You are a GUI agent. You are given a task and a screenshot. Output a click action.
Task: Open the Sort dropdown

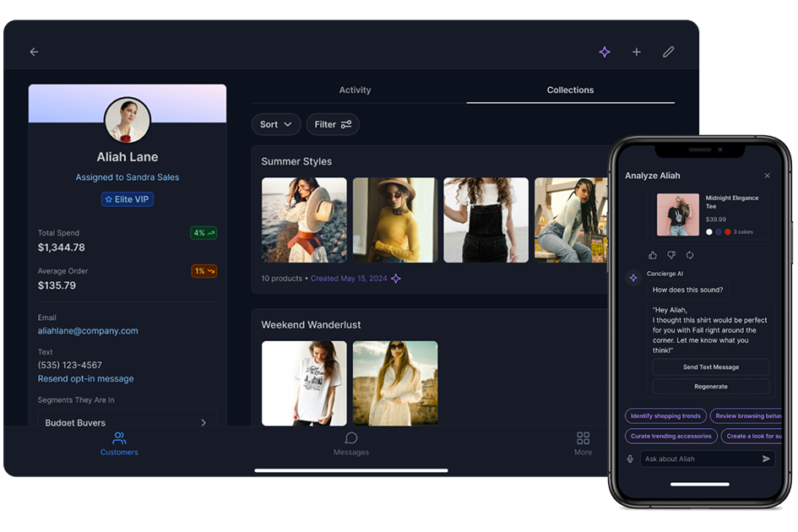tap(276, 125)
